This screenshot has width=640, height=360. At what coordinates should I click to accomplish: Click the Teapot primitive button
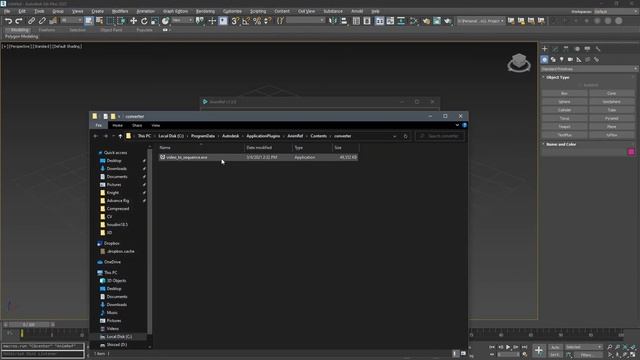point(564,127)
